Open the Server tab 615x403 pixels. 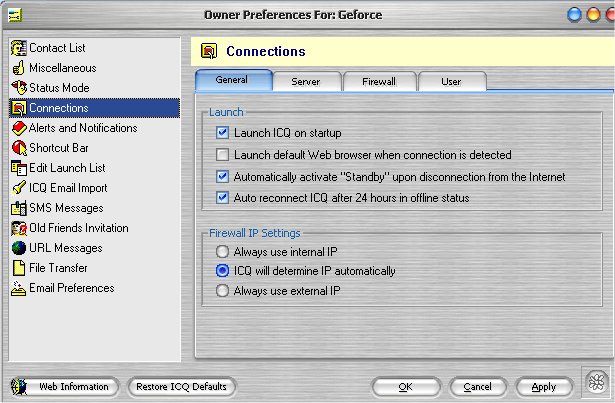point(307,82)
